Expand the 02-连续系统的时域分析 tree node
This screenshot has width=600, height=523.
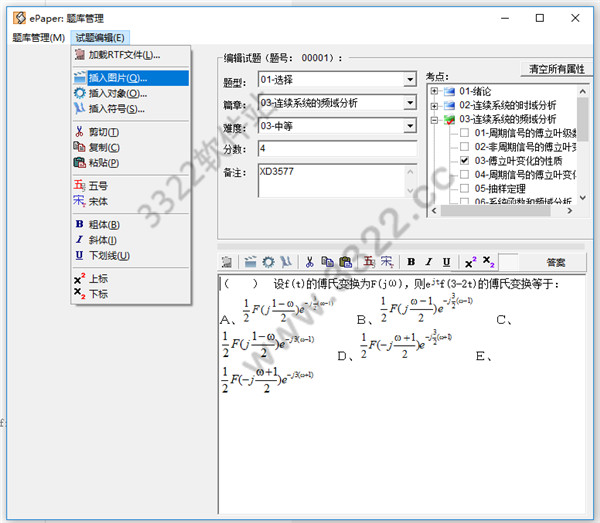click(434, 106)
